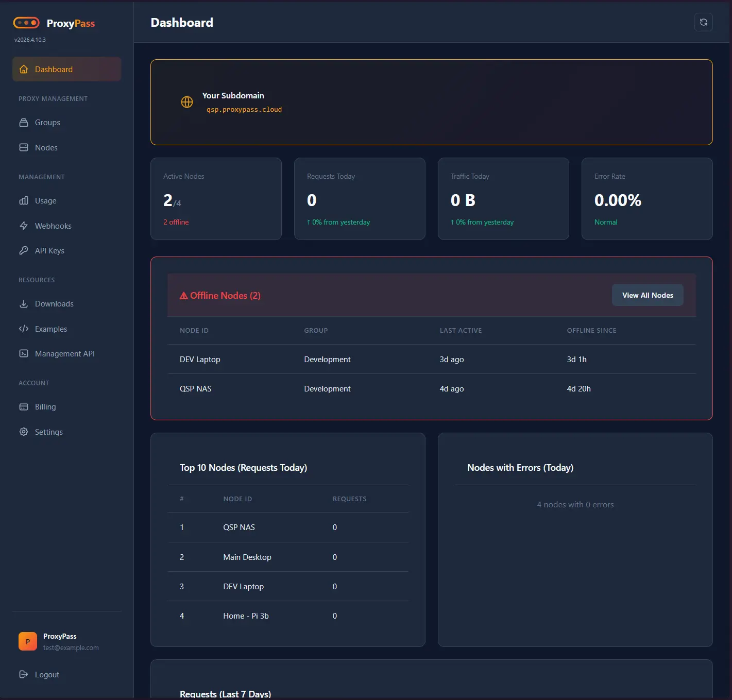Click the 'Normal' error rate status
Screen dimensions: 732x700
606,222
